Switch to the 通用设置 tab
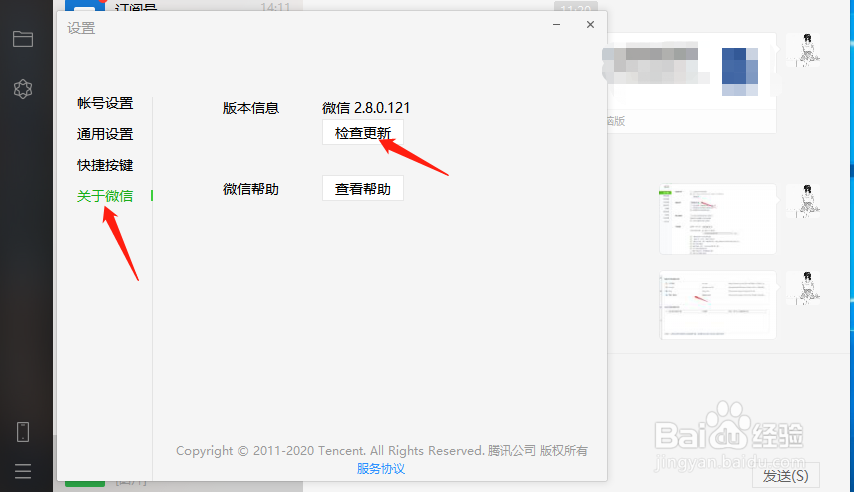This screenshot has width=854, height=492. click(x=105, y=134)
